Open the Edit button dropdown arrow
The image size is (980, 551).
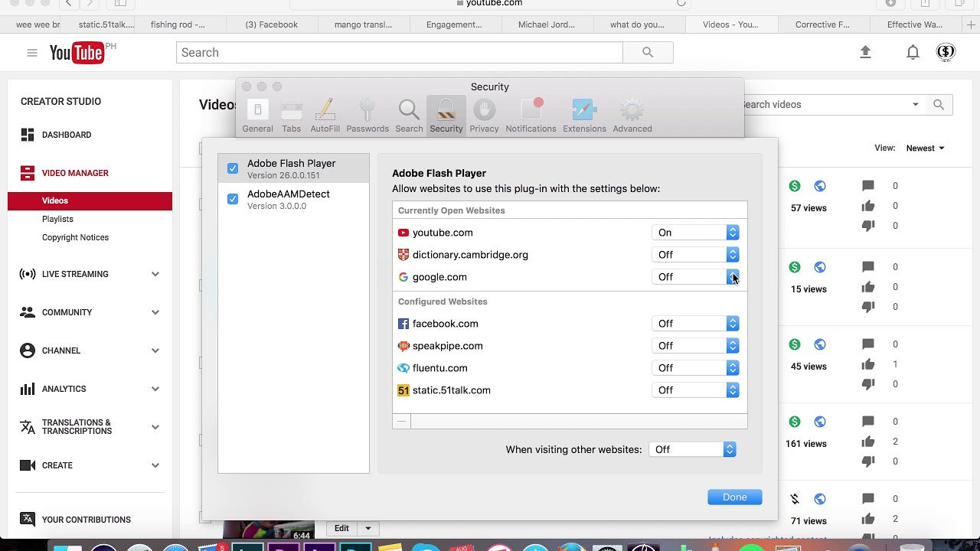click(367, 528)
